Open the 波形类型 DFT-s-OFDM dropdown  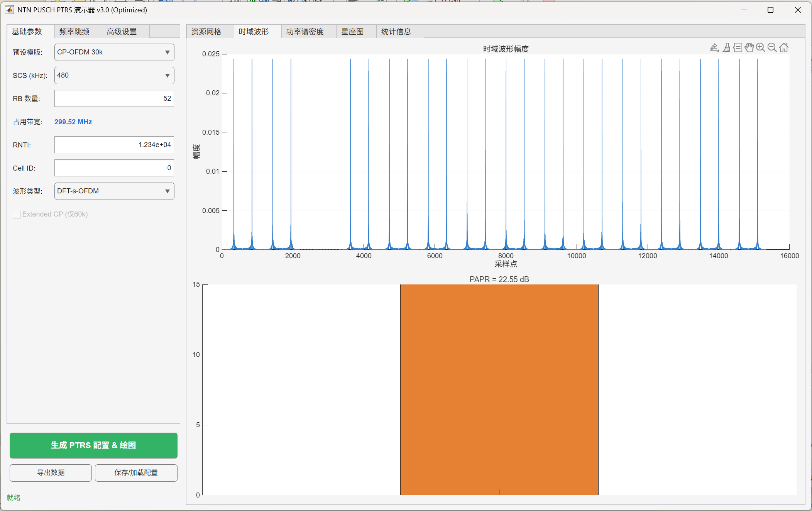tap(114, 191)
